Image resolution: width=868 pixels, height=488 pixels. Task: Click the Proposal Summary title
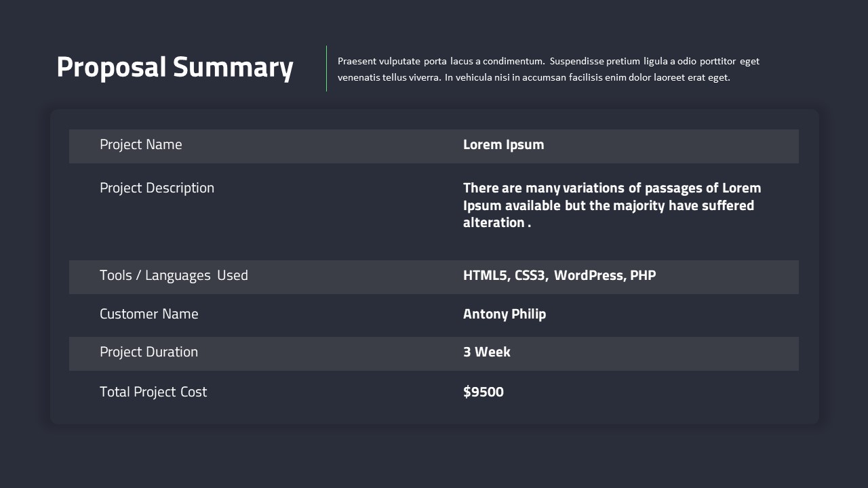click(174, 68)
